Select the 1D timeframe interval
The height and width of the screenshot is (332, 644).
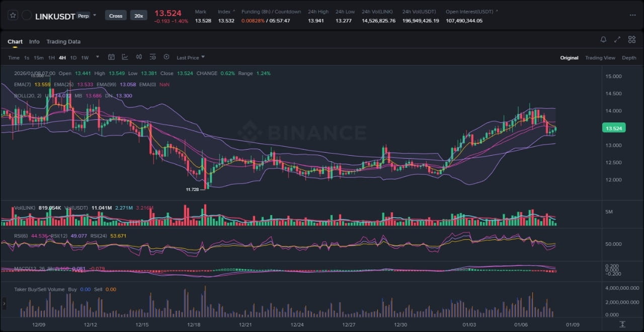coord(73,58)
